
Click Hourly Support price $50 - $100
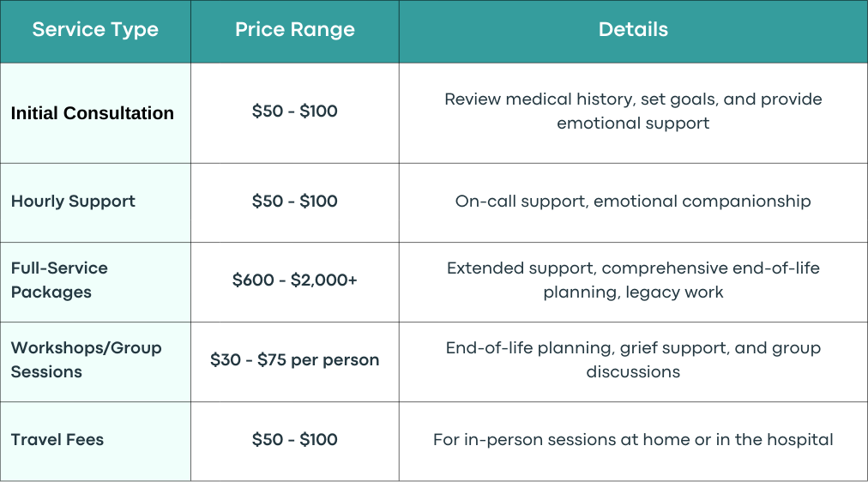tap(295, 201)
